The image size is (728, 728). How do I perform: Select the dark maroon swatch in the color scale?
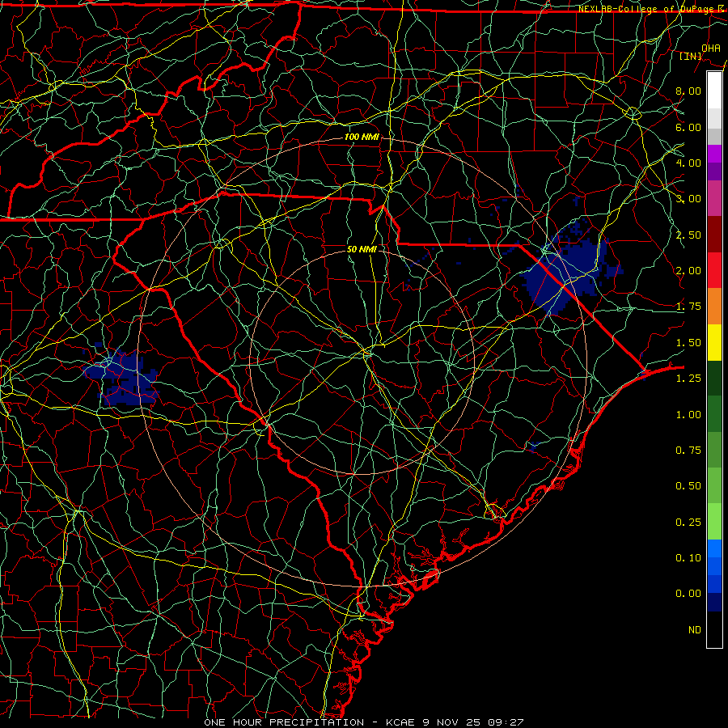(x=714, y=235)
